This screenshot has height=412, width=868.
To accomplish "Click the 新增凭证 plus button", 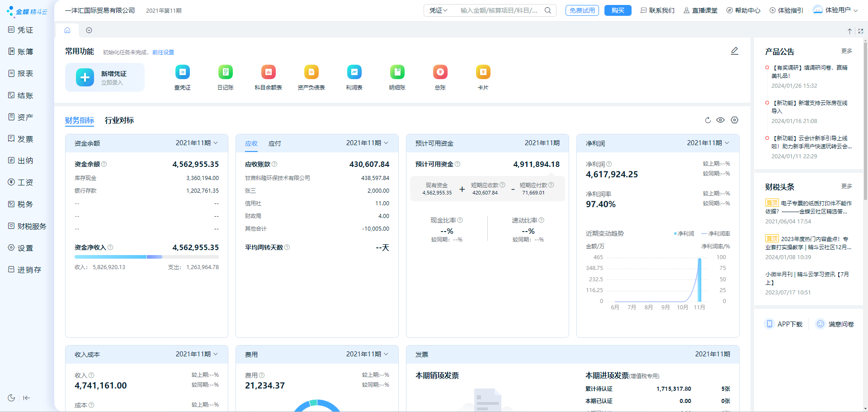I will (x=85, y=77).
